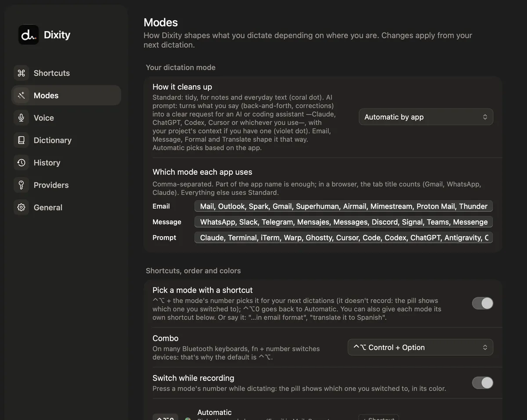The width and height of the screenshot is (527, 420).
Task: Click the 'Message' row label
Action: (x=167, y=222)
